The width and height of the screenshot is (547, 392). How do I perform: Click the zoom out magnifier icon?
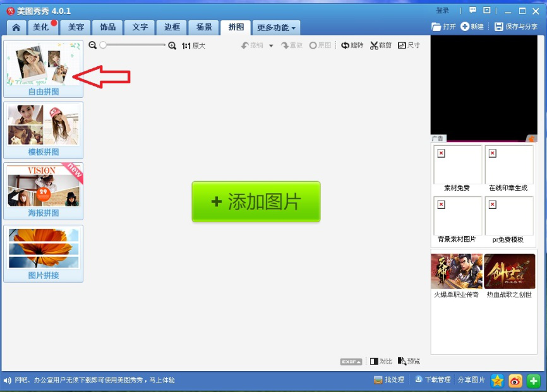[x=92, y=45]
